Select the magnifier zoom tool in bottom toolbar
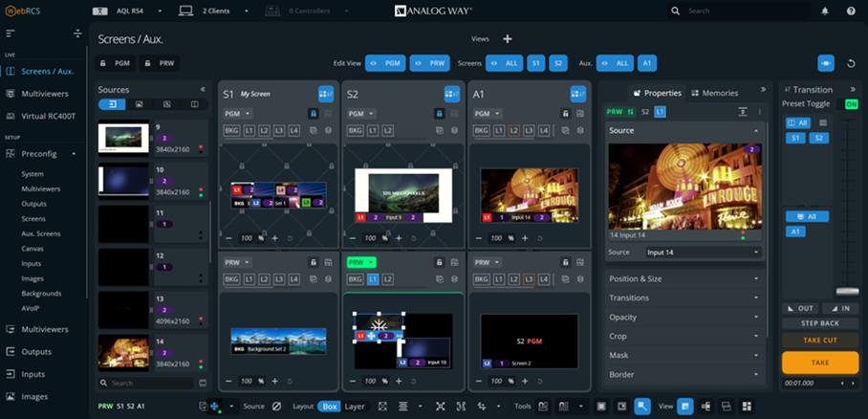 tap(642, 407)
